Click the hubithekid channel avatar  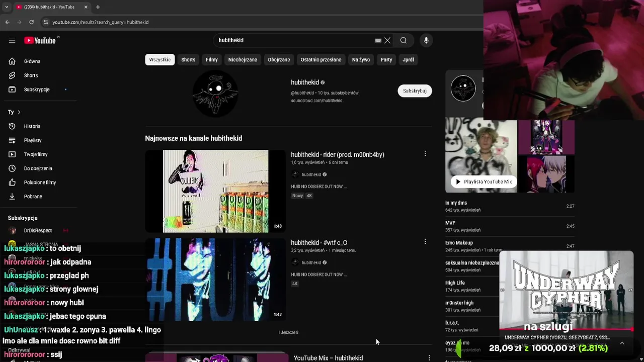(215, 94)
